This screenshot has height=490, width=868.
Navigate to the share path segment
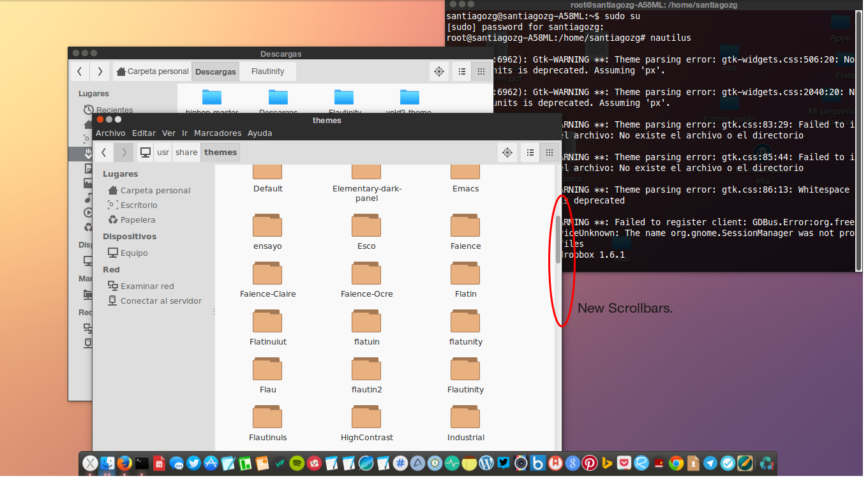[186, 152]
